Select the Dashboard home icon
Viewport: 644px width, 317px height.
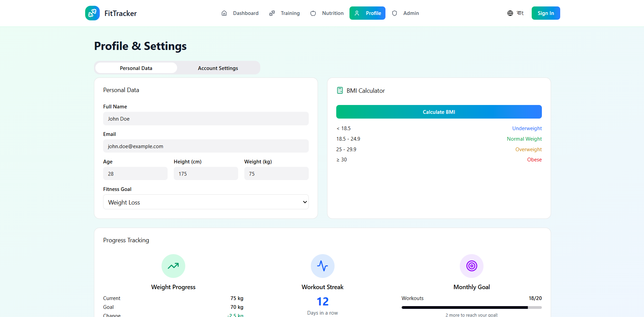[224, 13]
